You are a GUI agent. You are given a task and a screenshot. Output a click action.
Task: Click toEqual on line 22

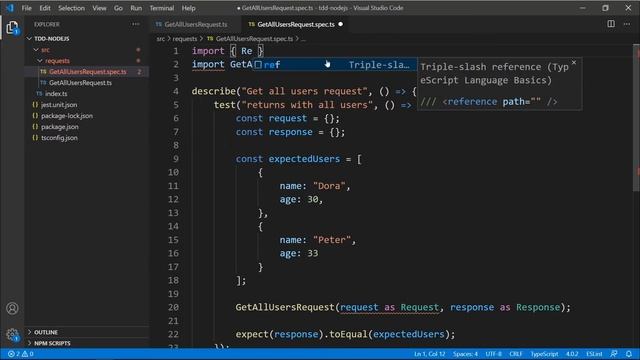tap(348, 334)
